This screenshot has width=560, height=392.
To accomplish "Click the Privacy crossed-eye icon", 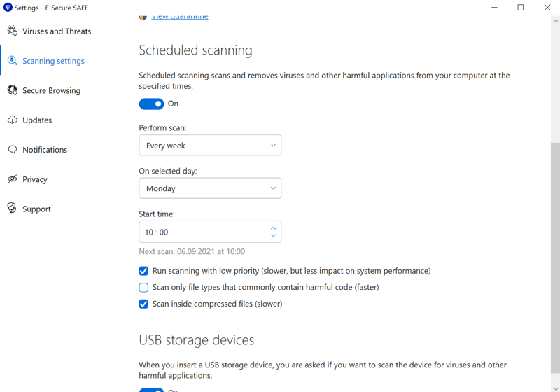I will 12,179.
